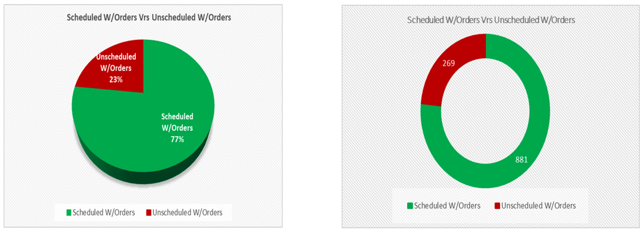Click the empty center of the doughnut

click(485, 111)
